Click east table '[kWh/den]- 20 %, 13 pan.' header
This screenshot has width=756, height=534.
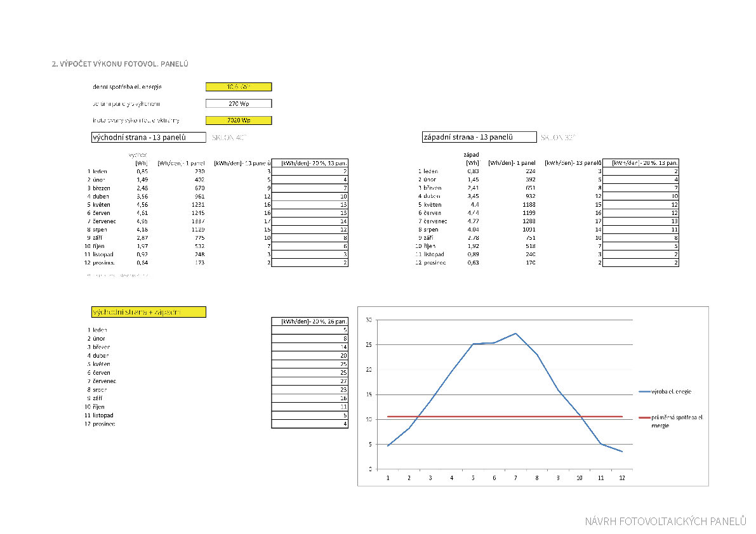(x=310, y=163)
